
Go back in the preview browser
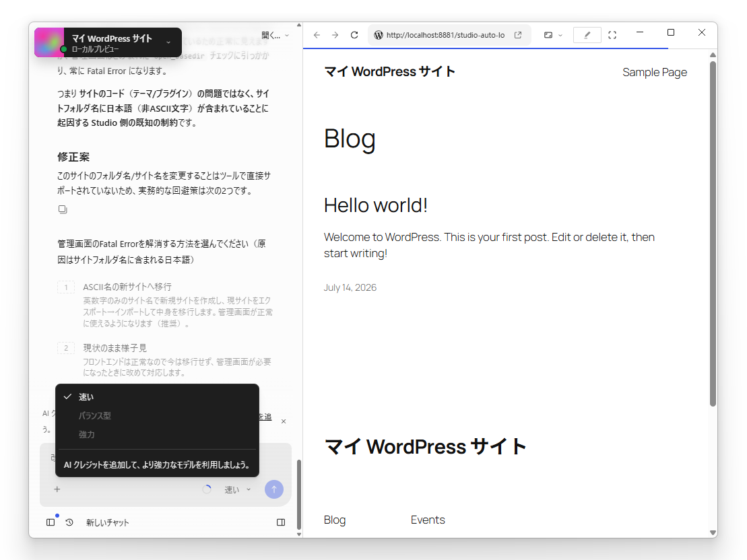tap(317, 35)
